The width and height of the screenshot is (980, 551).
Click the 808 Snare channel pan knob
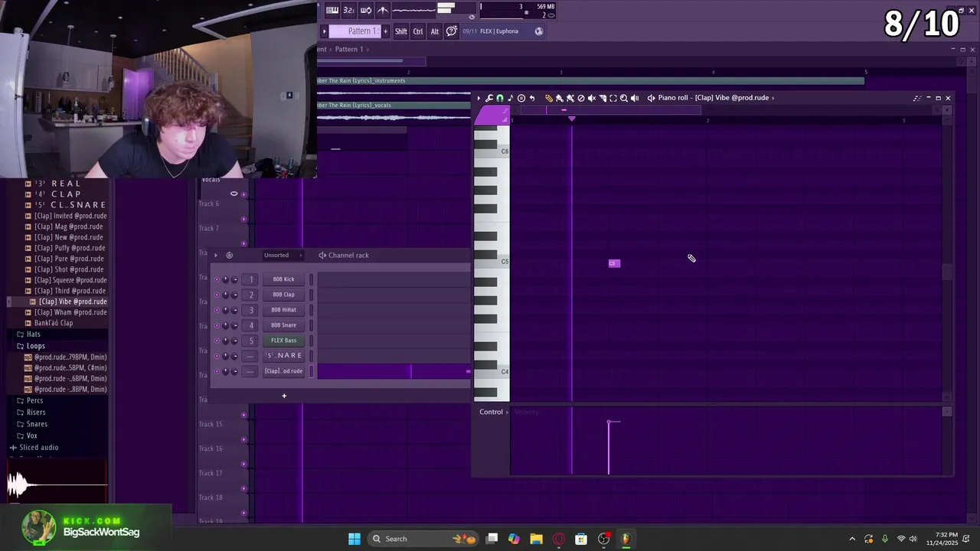pos(225,325)
